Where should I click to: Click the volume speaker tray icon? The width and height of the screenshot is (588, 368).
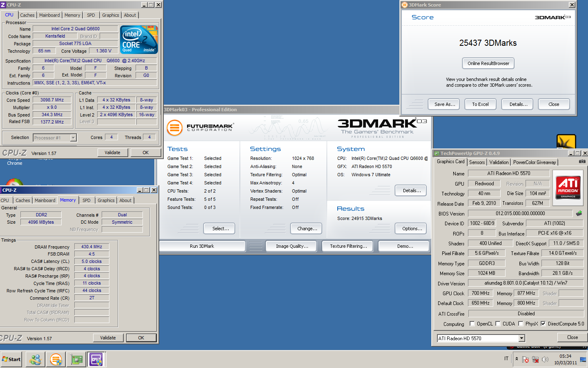[x=545, y=359]
